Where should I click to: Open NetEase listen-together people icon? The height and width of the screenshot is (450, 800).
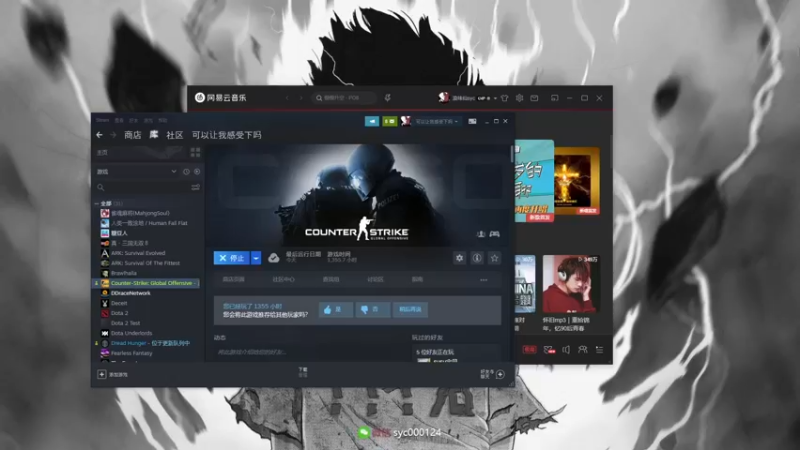[x=583, y=349]
